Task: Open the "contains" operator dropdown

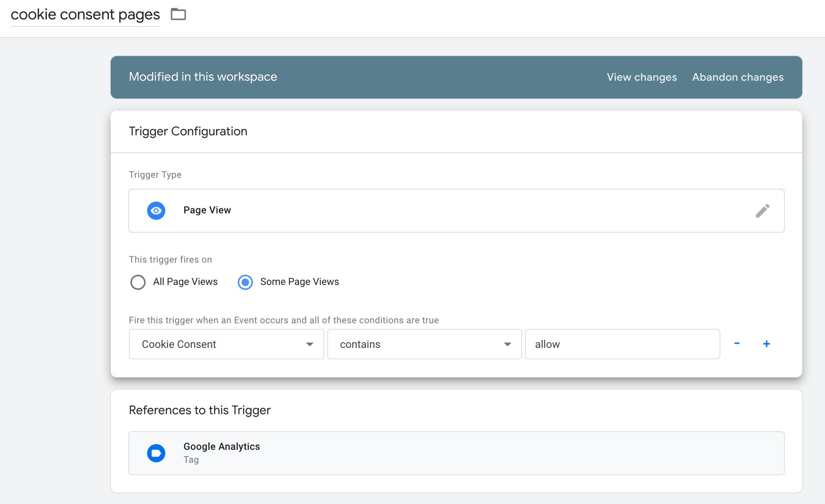Action: tap(424, 344)
